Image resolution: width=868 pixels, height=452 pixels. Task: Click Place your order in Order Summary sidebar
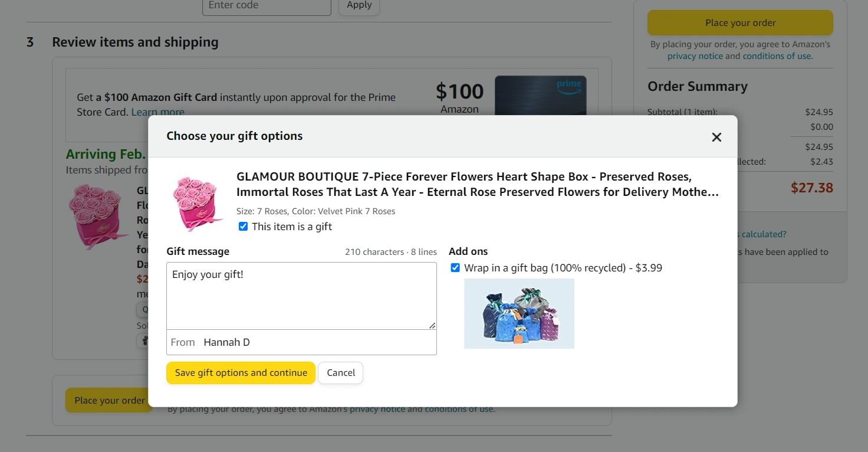tap(740, 23)
